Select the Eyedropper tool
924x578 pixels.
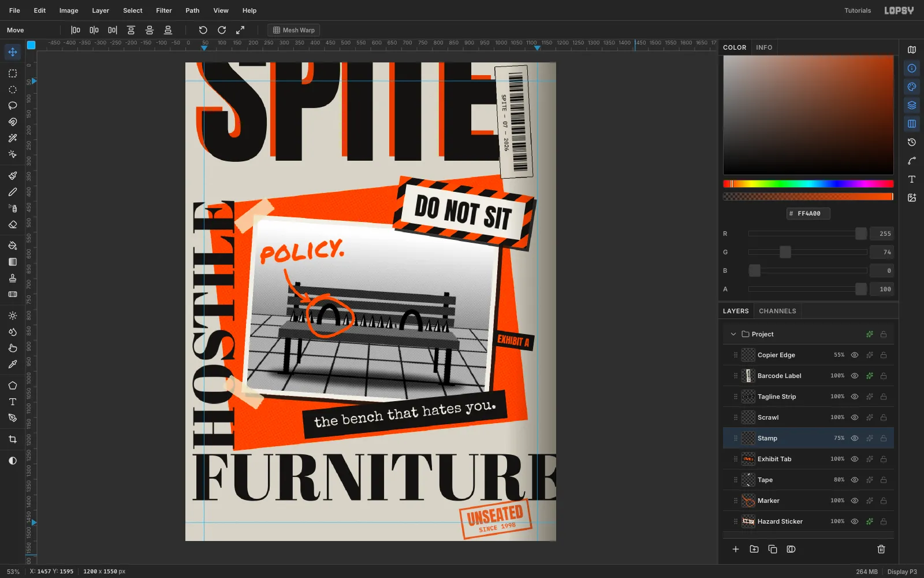pyautogui.click(x=13, y=364)
